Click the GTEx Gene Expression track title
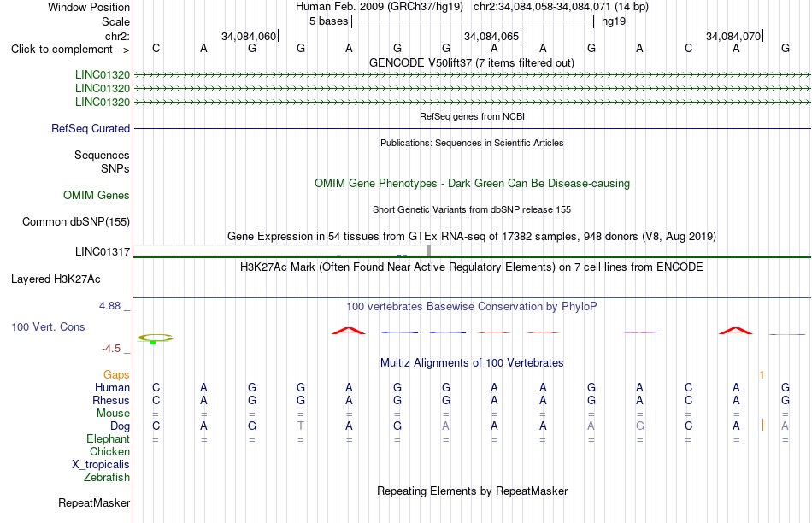Viewport: 812px width, 523px height. click(x=472, y=237)
